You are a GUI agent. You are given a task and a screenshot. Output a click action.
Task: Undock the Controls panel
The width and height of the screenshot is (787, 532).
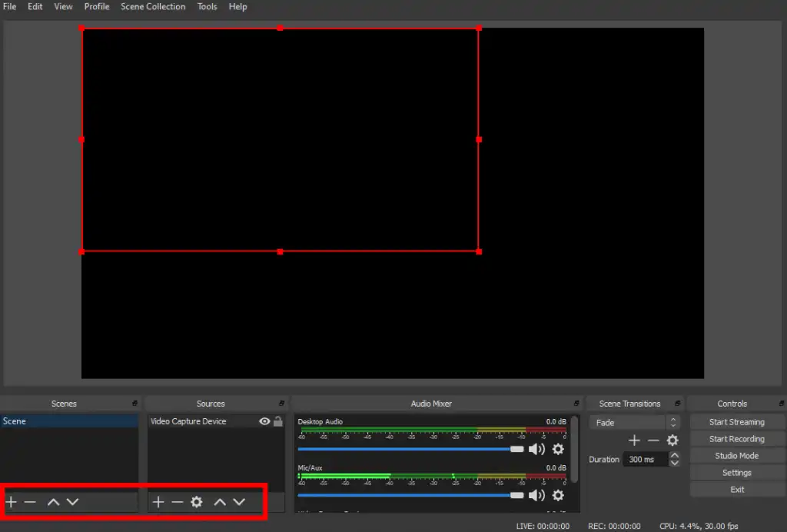782,403
